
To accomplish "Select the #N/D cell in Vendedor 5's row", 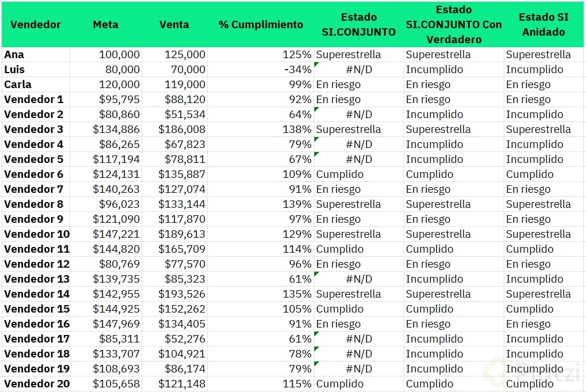I will (359, 159).
